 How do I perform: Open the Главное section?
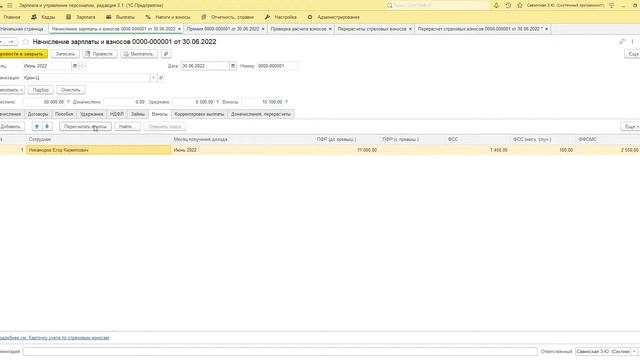point(12,17)
